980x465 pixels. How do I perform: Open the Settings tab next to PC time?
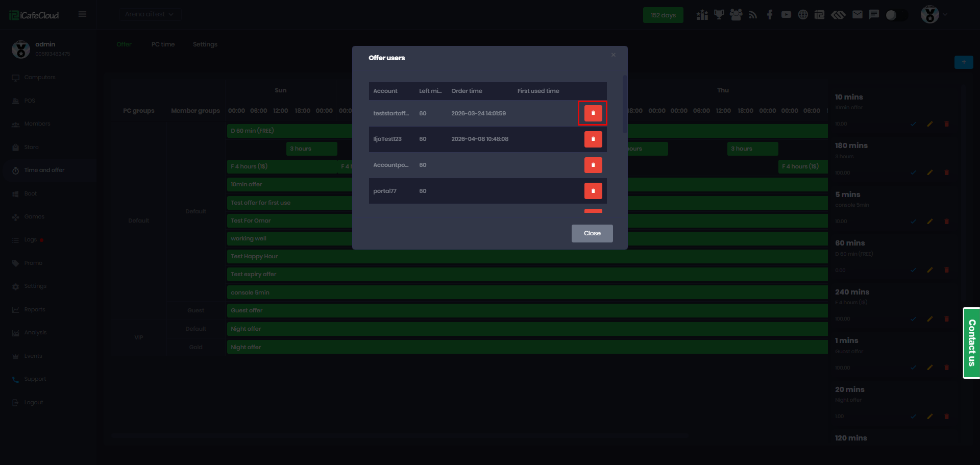point(205,44)
